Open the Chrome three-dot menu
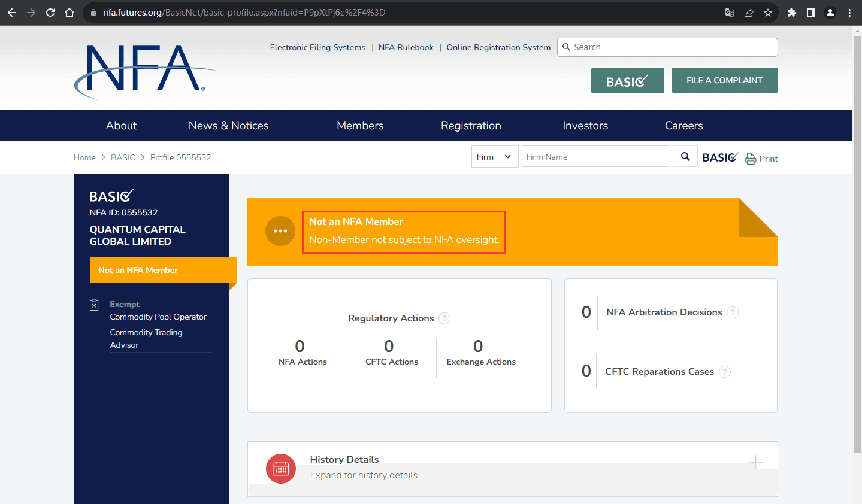This screenshot has width=862, height=504. coord(849,13)
